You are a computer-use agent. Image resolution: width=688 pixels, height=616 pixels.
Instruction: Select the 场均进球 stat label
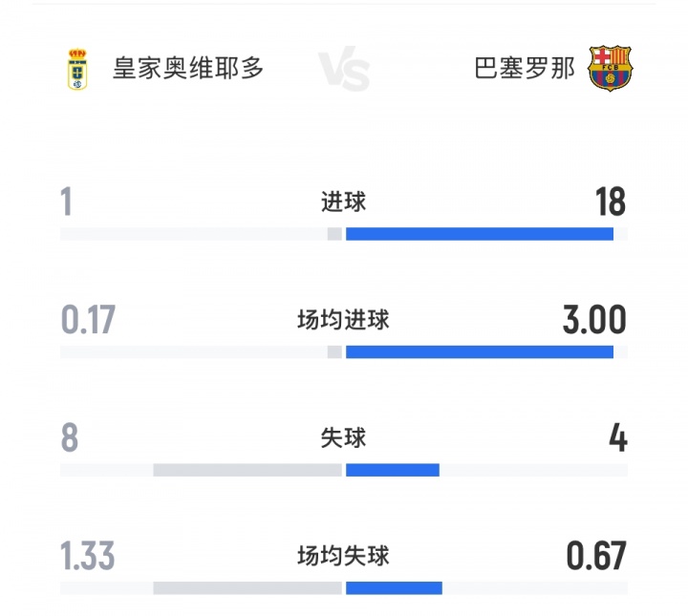[343, 320]
